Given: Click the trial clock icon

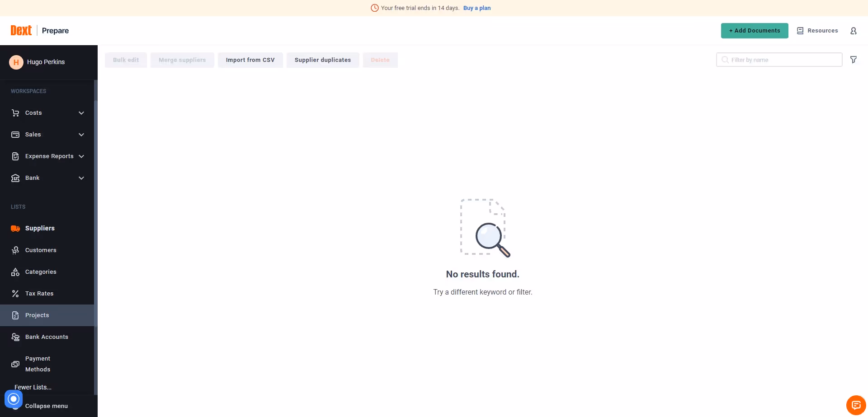Looking at the screenshot, I should coord(374,8).
